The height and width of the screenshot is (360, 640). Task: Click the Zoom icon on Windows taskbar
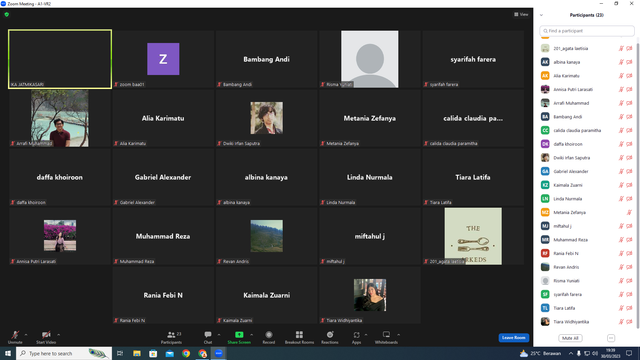[219, 353]
